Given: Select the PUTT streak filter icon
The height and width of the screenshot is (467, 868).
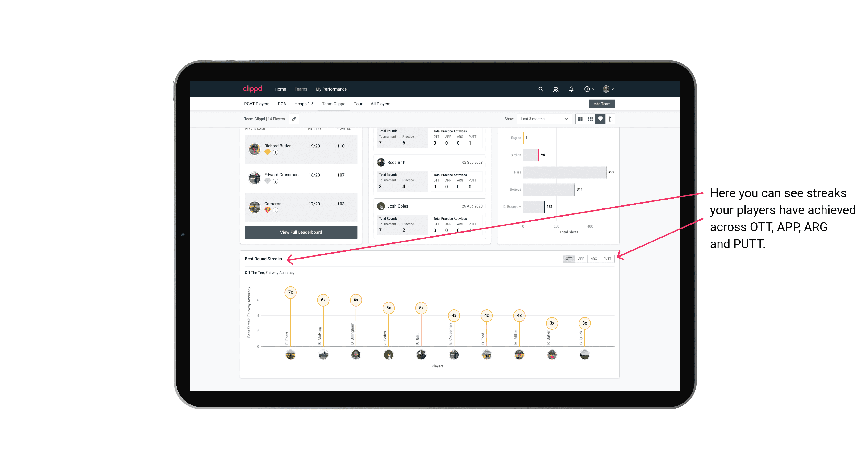Looking at the screenshot, I should (607, 258).
